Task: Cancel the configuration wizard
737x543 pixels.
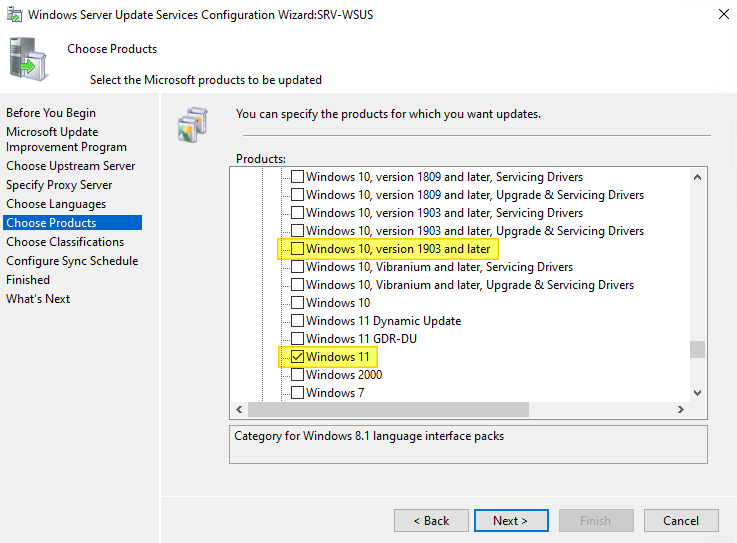Action: pyautogui.click(x=681, y=520)
